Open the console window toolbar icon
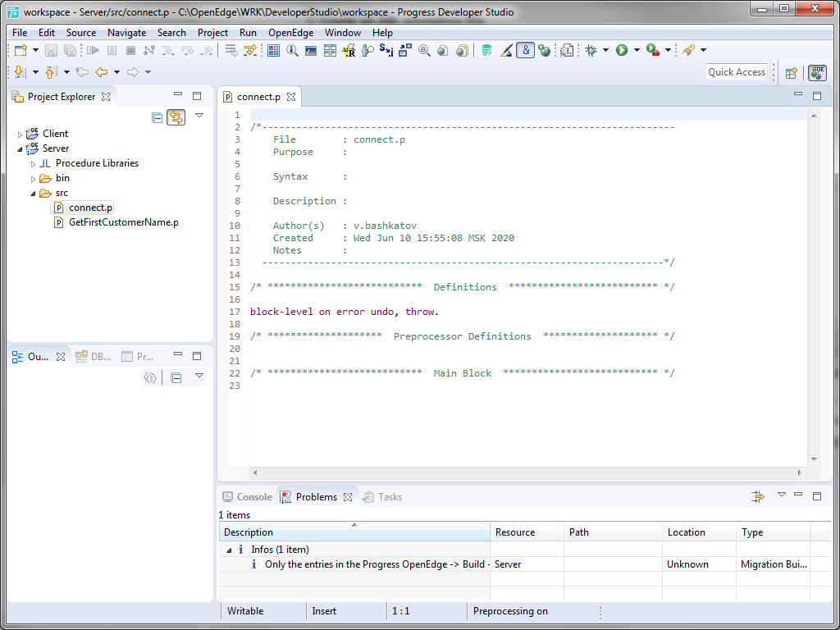840x630 pixels. coord(311,50)
